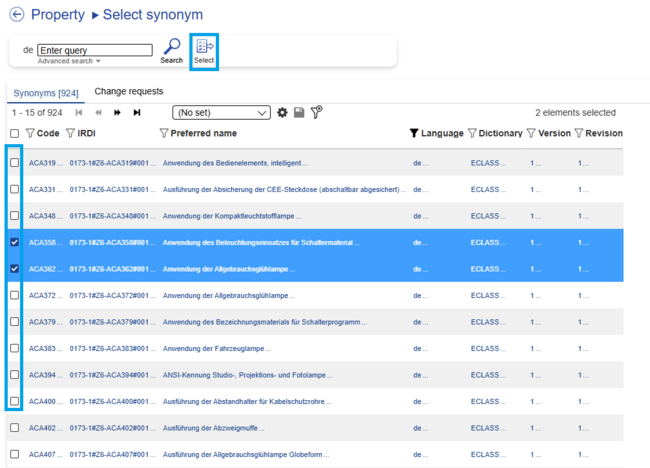Expand the Advanced search options
The width and height of the screenshot is (650, 468).
[69, 61]
